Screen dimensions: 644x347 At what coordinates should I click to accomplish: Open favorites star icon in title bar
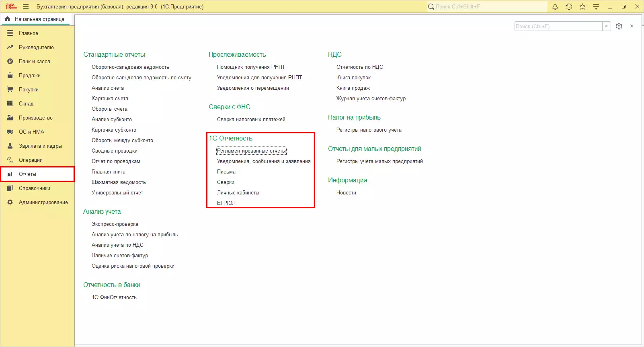click(582, 6)
